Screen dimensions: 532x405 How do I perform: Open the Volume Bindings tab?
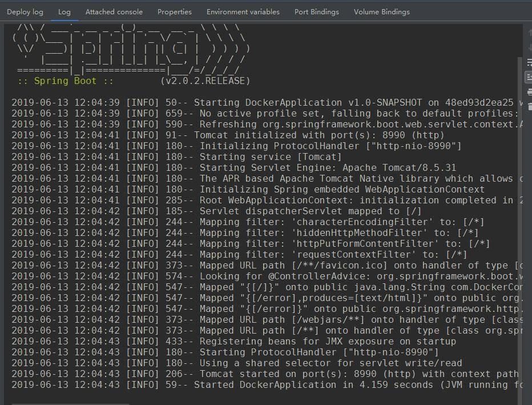382,12
